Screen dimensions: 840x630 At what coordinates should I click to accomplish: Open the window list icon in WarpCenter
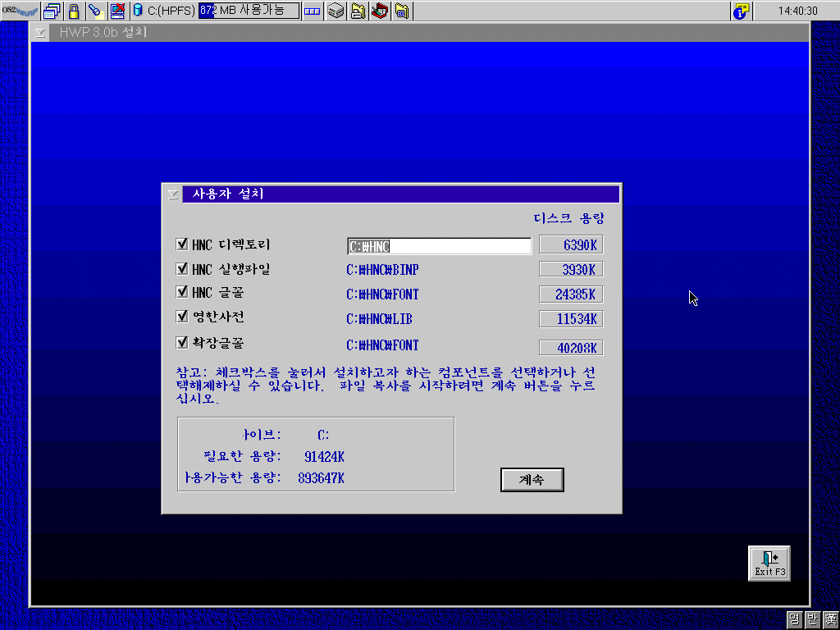[52, 11]
